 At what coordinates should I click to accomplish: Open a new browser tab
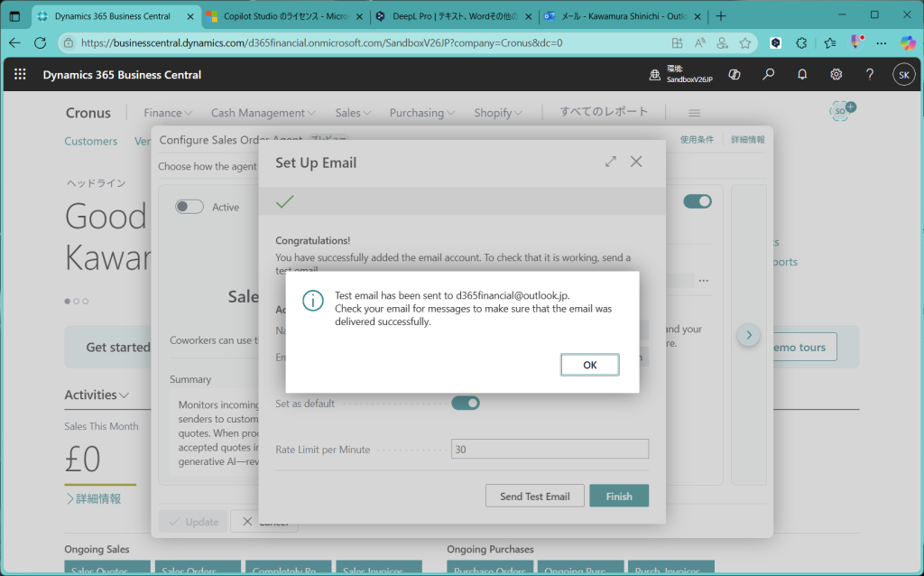point(721,16)
